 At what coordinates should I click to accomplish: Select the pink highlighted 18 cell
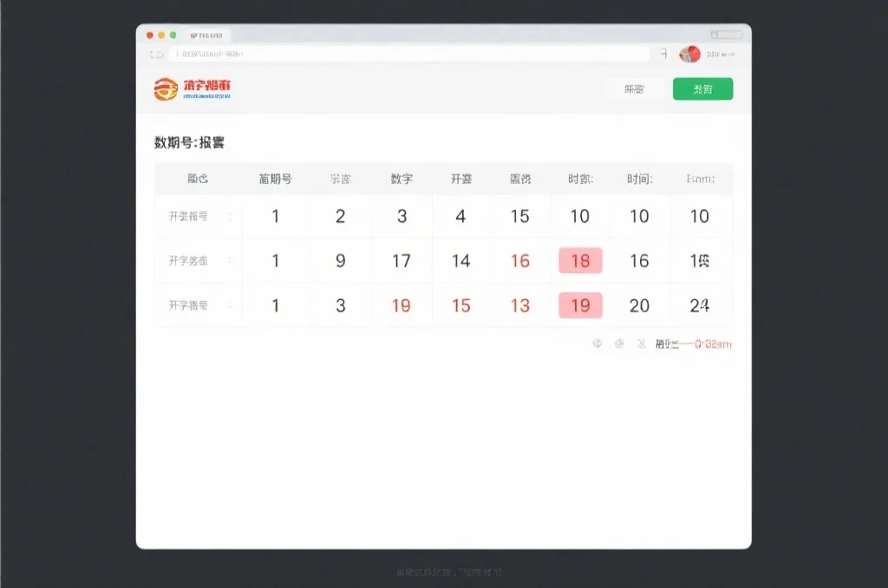[580, 261]
